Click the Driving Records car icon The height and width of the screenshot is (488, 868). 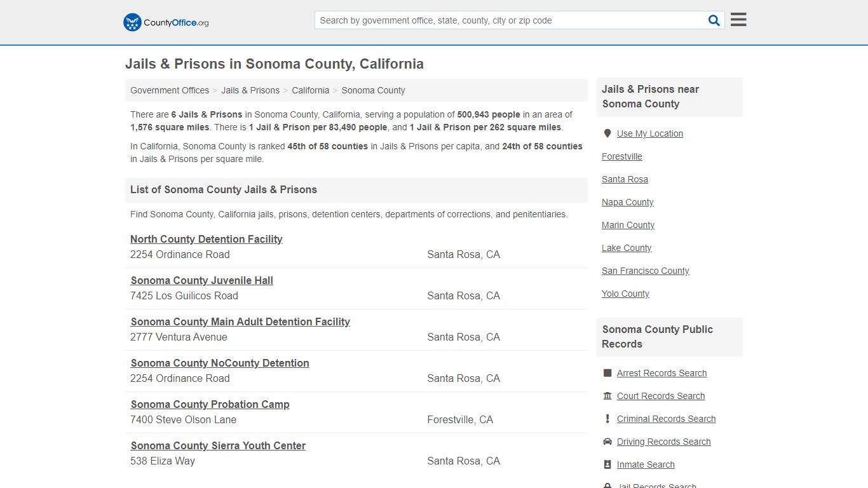[x=607, y=442]
